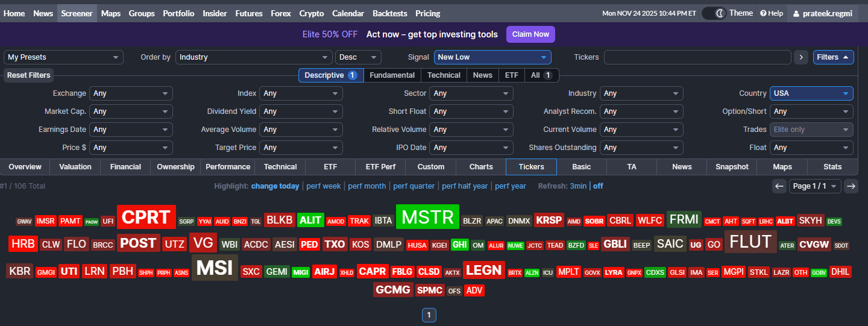
Task: Highlight by perf year
Action: point(511,186)
